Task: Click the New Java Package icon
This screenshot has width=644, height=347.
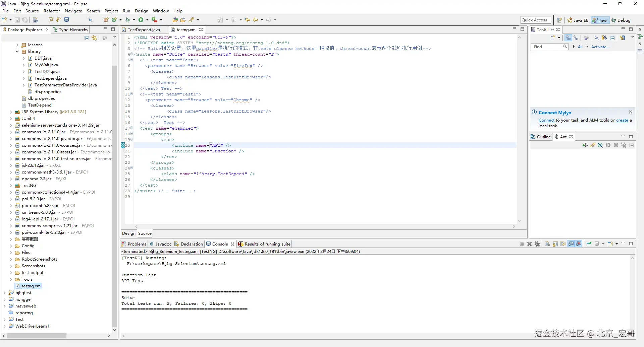Action: (x=106, y=20)
